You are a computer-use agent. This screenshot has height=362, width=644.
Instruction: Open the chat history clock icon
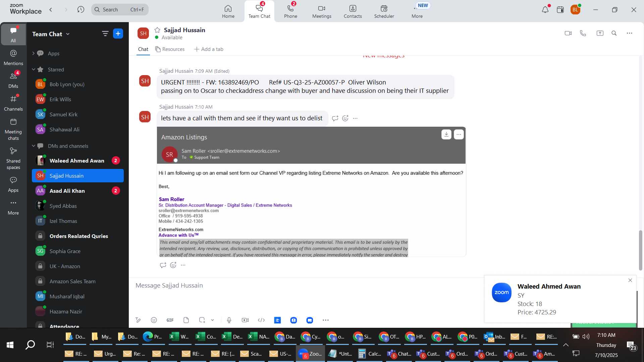pyautogui.click(x=80, y=10)
